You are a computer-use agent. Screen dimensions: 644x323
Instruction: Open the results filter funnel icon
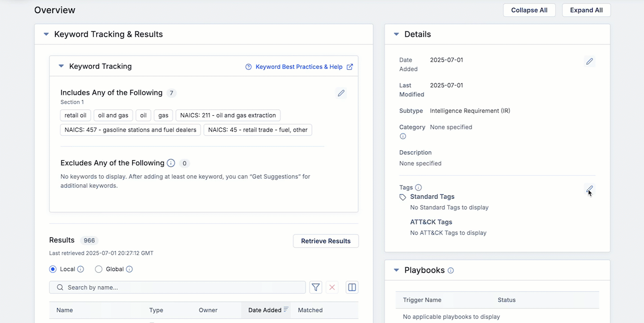click(x=316, y=287)
